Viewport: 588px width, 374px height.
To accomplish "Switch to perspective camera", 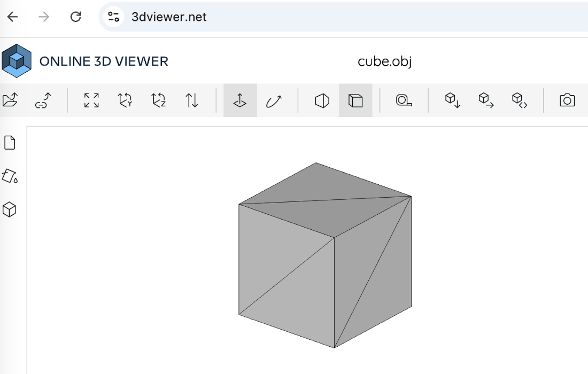I will pyautogui.click(x=322, y=100).
